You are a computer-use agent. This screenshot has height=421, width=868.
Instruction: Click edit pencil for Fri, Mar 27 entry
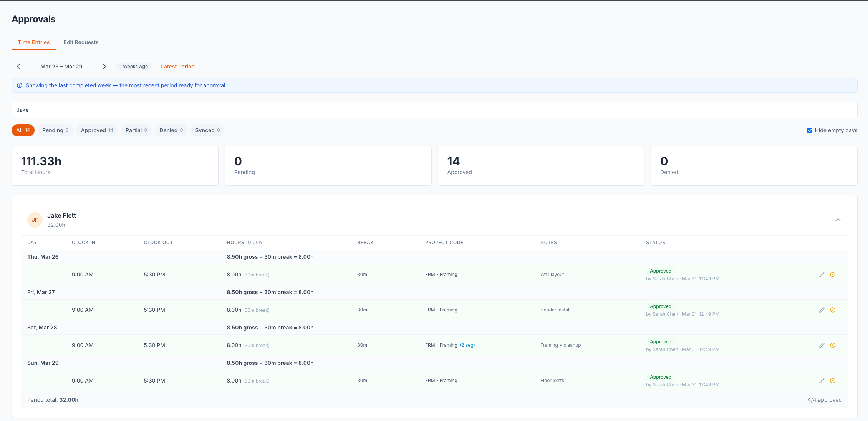[x=822, y=310]
